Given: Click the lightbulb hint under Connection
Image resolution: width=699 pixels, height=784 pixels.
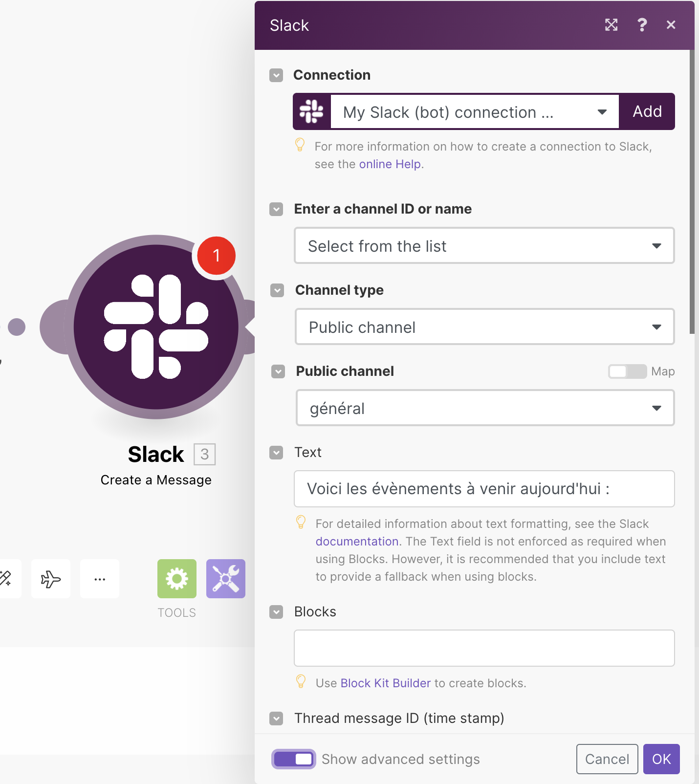Looking at the screenshot, I should pos(300,145).
